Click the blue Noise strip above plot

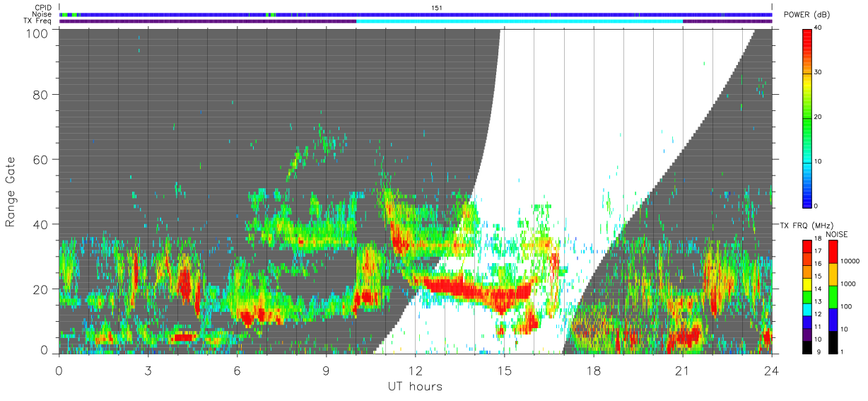(x=416, y=14)
